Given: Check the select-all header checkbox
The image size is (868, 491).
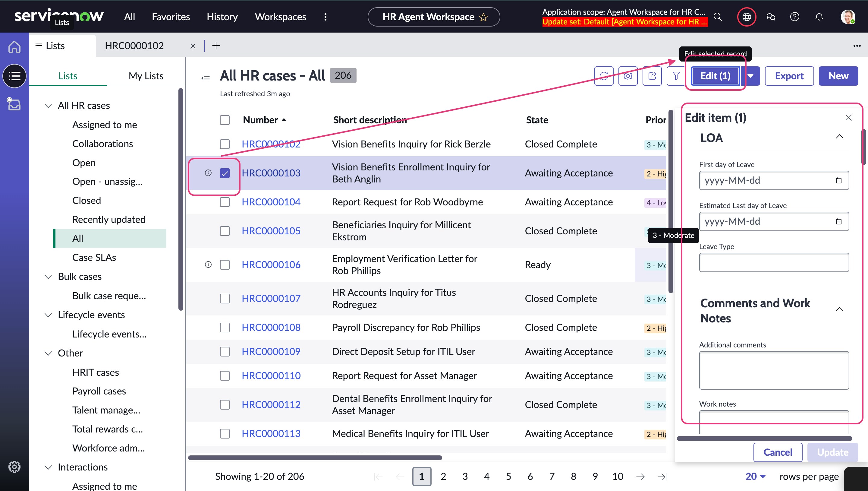Looking at the screenshot, I should pyautogui.click(x=225, y=120).
